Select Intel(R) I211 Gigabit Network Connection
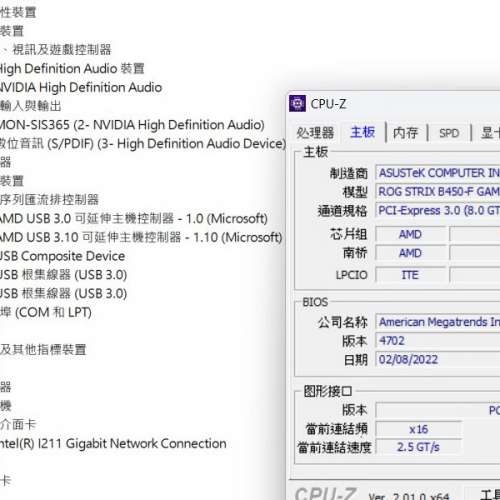Screen dimensions: 500x500 coord(113,444)
